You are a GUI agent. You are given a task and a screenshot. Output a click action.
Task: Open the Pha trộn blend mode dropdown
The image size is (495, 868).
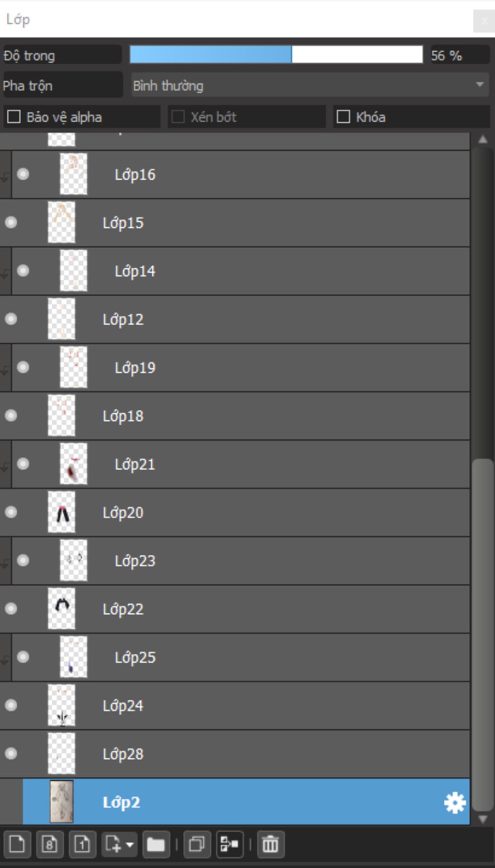tap(309, 86)
